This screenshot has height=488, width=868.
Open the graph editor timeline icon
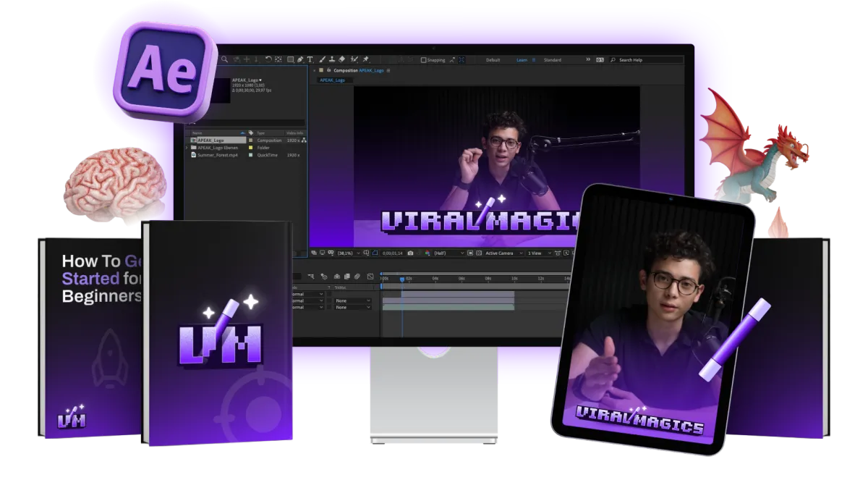[370, 277]
